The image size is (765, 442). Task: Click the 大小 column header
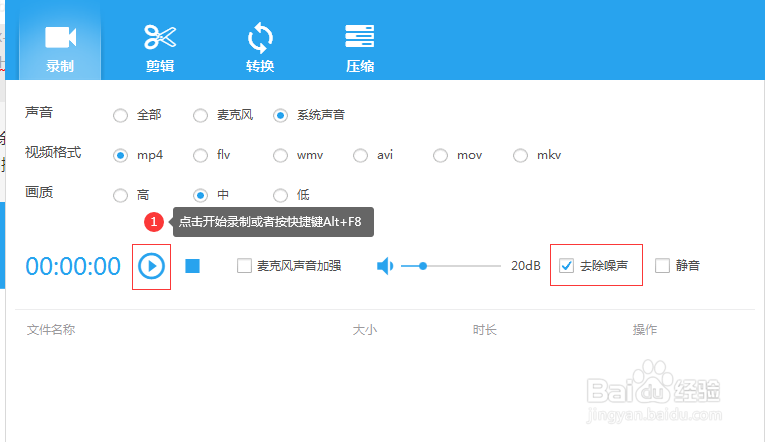(x=365, y=330)
